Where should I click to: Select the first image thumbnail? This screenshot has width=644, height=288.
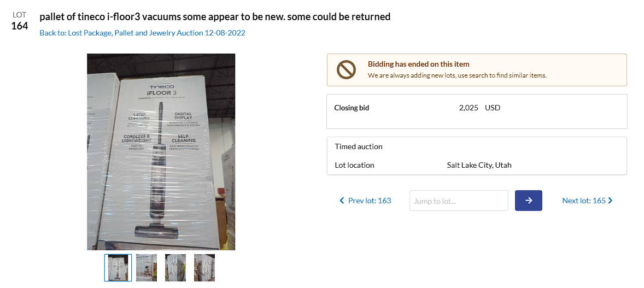pyautogui.click(x=118, y=268)
